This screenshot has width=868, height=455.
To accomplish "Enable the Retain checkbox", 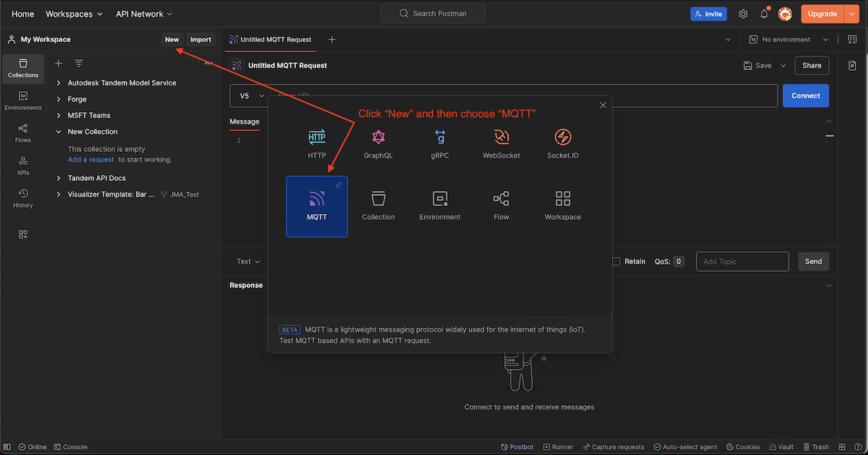I will pyautogui.click(x=616, y=261).
